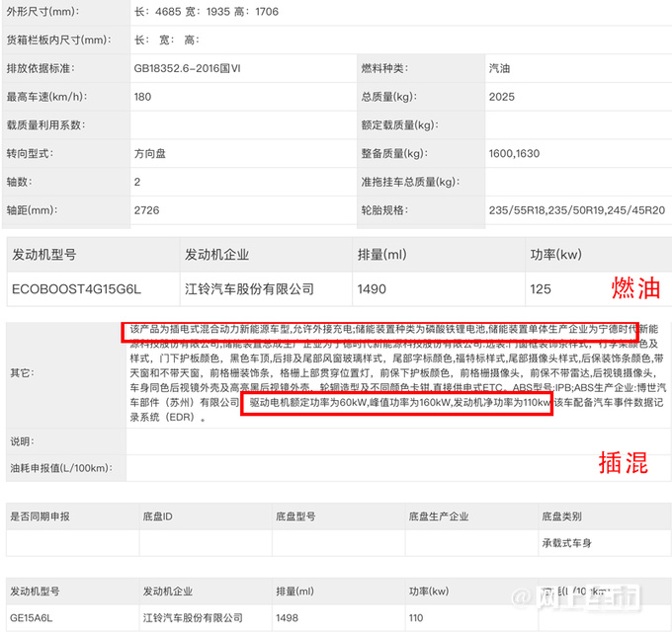Select the fuel type value 汽油
Screen dimensions: 672x635
coord(499,68)
